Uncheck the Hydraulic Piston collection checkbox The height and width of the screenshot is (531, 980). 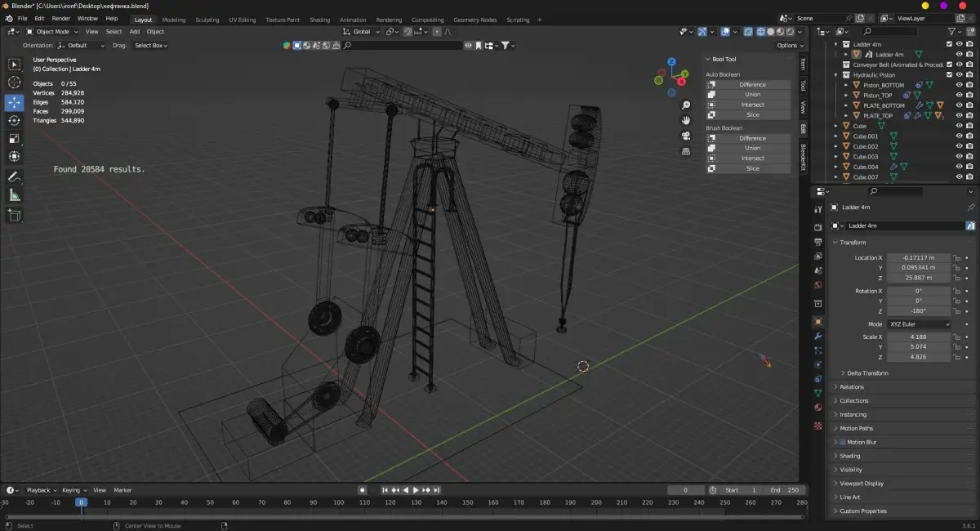click(949, 74)
